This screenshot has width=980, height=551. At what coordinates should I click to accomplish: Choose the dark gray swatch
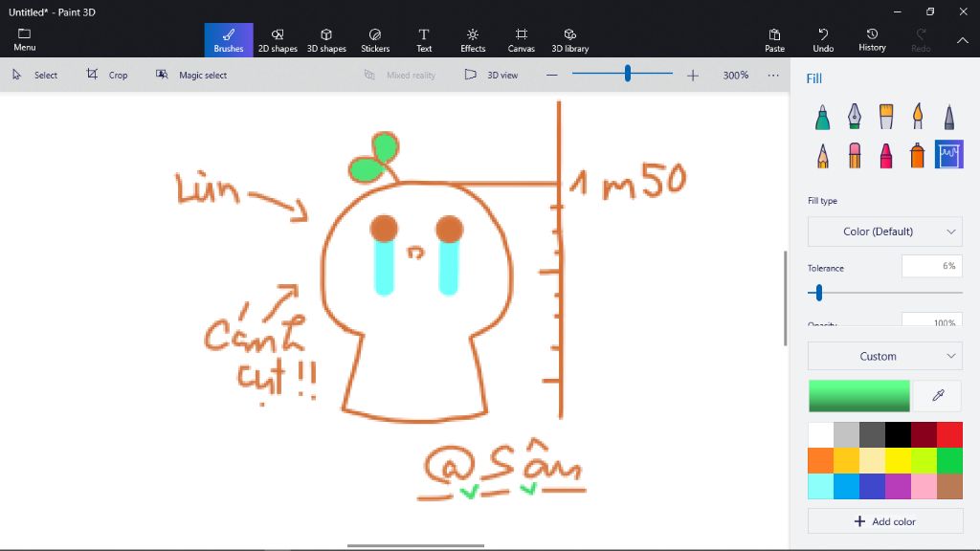coord(872,435)
